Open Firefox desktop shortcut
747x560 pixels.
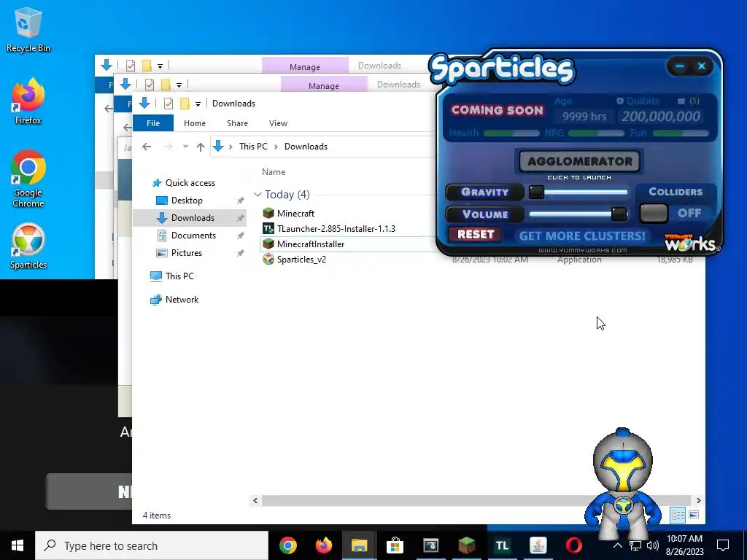pyautogui.click(x=28, y=101)
